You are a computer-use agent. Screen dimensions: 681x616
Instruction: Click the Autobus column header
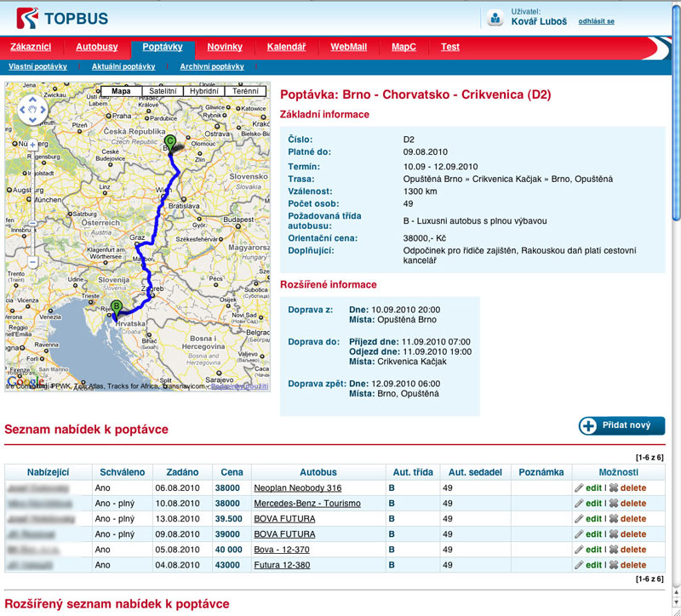tap(318, 472)
